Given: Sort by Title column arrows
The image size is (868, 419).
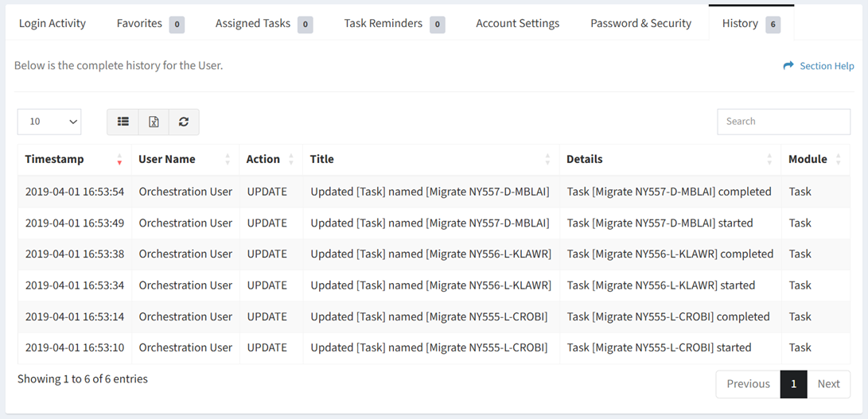Looking at the screenshot, I should click(x=547, y=159).
